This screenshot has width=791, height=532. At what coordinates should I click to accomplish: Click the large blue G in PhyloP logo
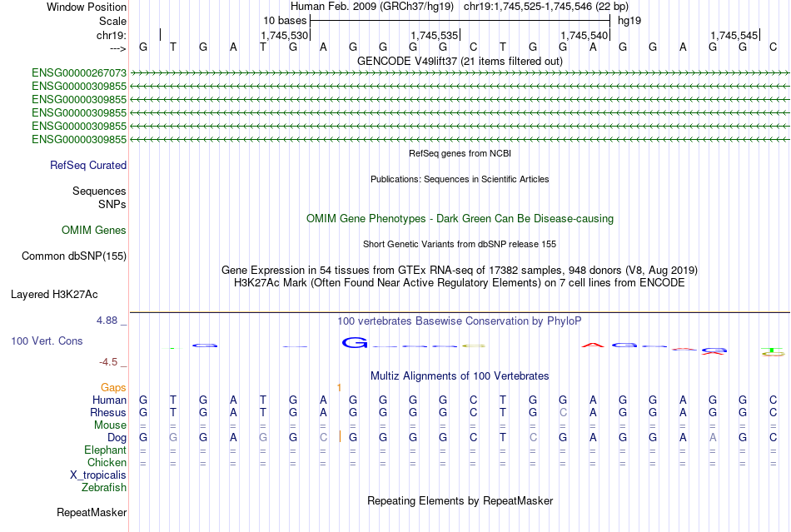[355, 343]
